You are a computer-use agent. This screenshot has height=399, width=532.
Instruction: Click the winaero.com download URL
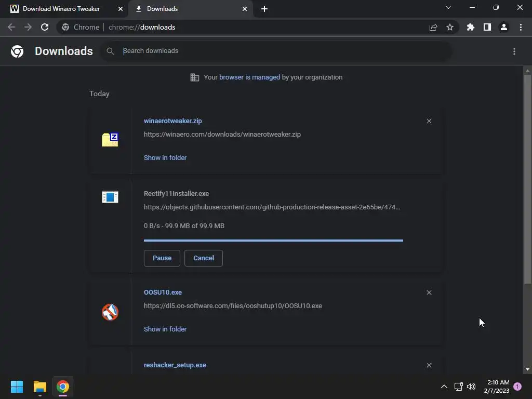(222, 135)
